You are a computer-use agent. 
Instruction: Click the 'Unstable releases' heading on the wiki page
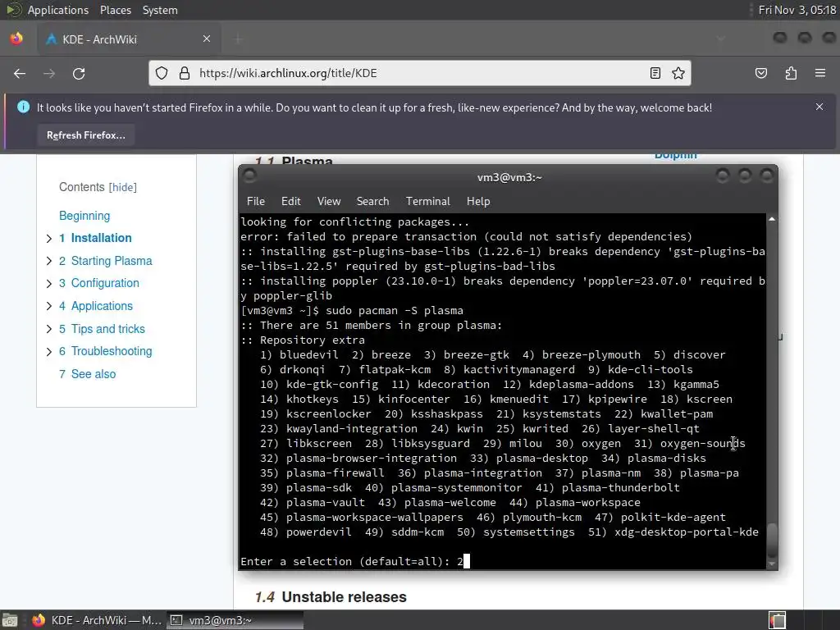(x=344, y=597)
